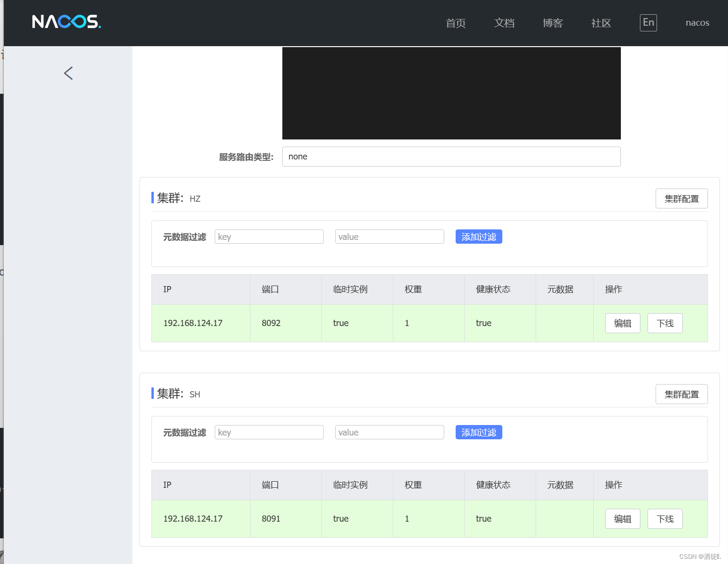728x564 pixels.
Task: Click the NACOS logo
Action: coord(67,22)
